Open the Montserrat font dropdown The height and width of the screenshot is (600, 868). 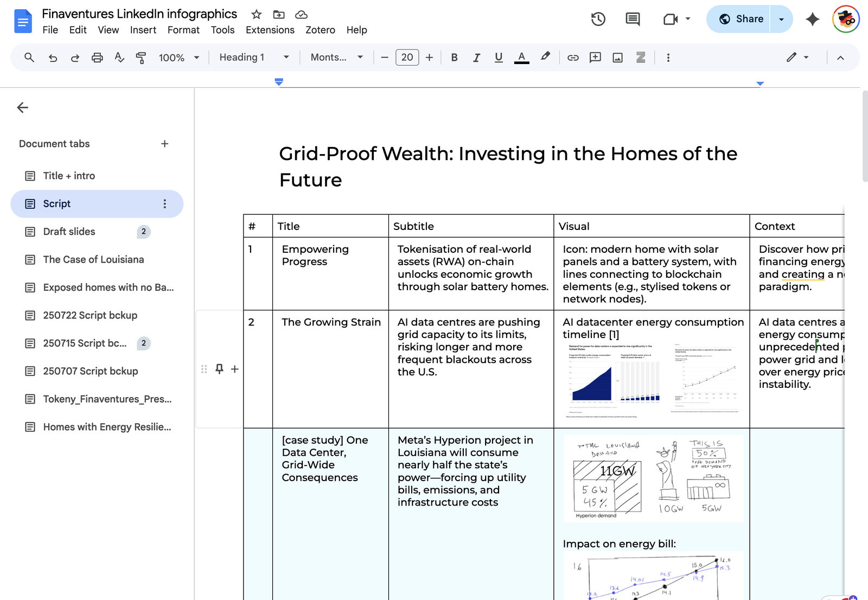(336, 58)
